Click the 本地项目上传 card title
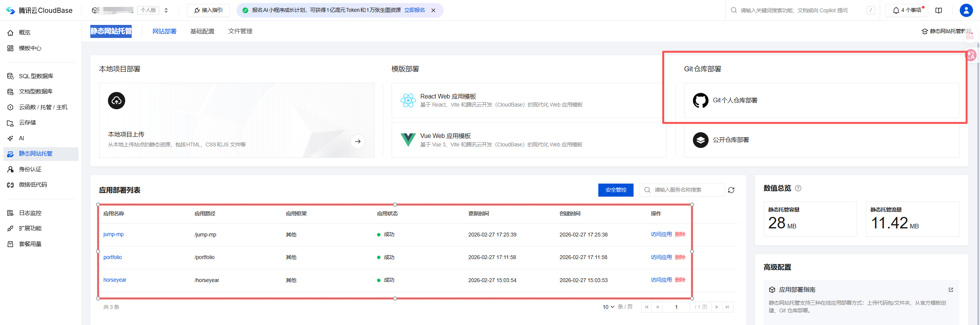The width and height of the screenshot is (980, 325). point(126,135)
